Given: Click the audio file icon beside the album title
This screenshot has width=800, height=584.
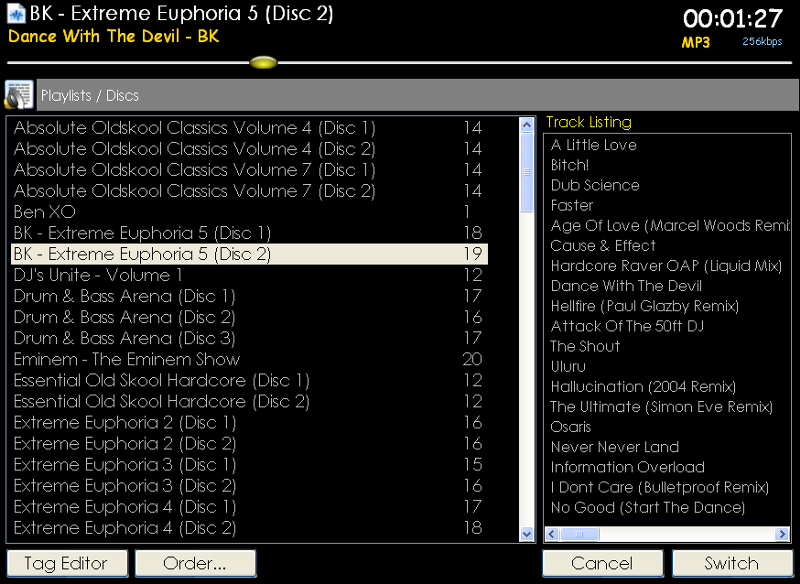Looking at the screenshot, I should coord(16,13).
